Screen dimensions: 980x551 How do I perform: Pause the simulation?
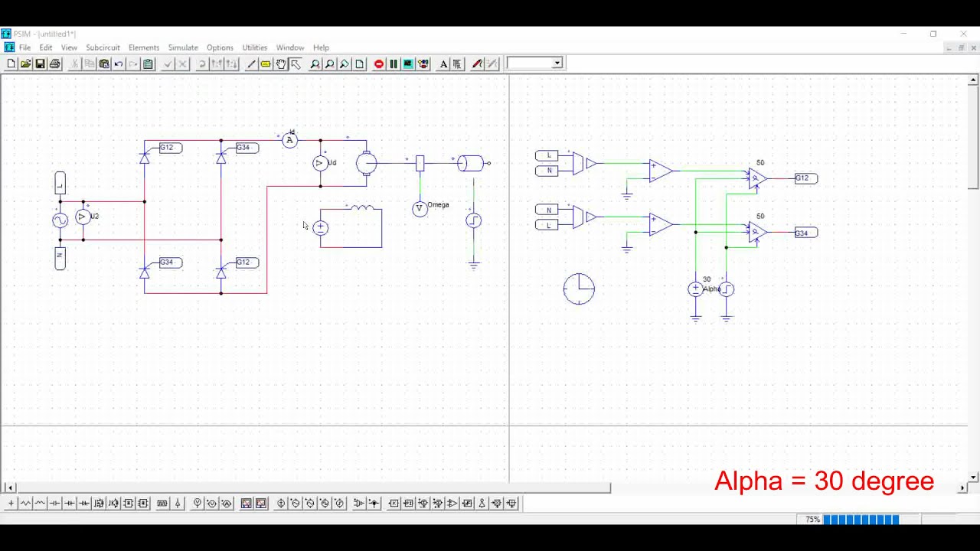tap(394, 64)
